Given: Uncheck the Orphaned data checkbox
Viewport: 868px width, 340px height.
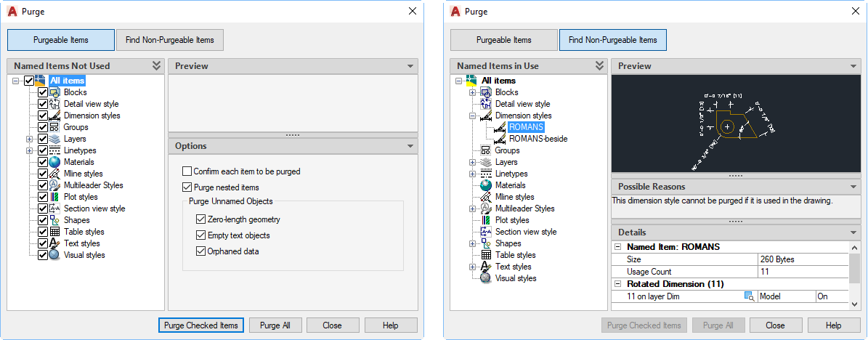Looking at the screenshot, I should click(201, 251).
